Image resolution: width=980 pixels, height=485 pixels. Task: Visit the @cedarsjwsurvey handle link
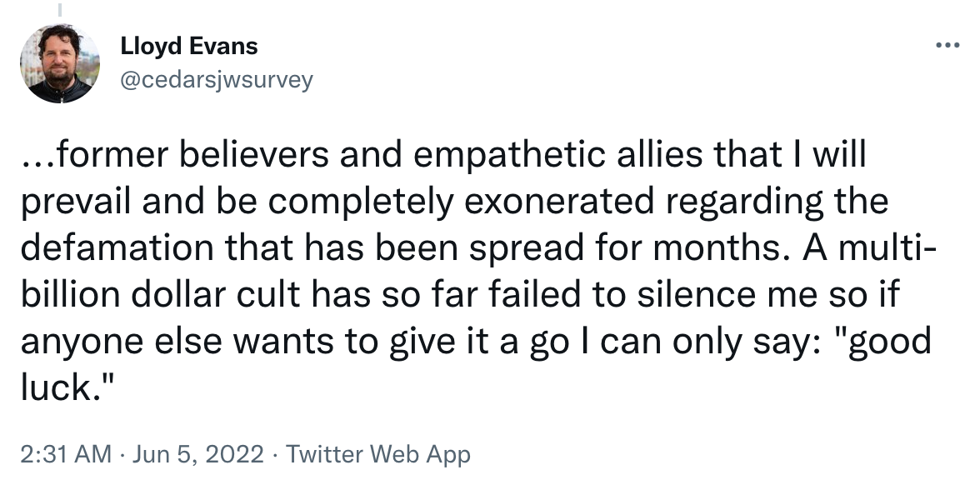[217, 80]
